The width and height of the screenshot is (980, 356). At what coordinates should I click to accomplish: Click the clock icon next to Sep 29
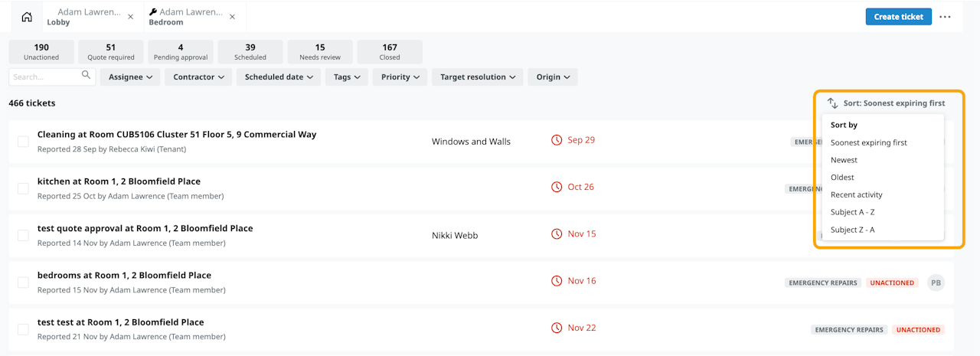point(557,140)
